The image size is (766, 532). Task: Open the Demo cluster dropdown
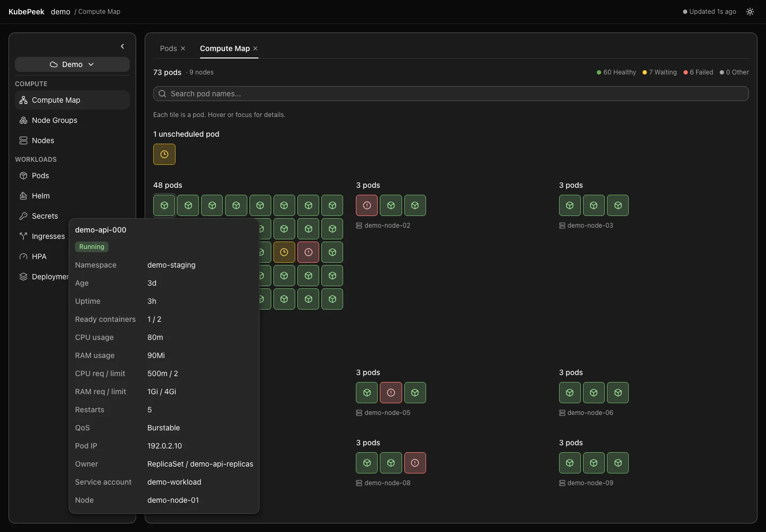pos(72,64)
